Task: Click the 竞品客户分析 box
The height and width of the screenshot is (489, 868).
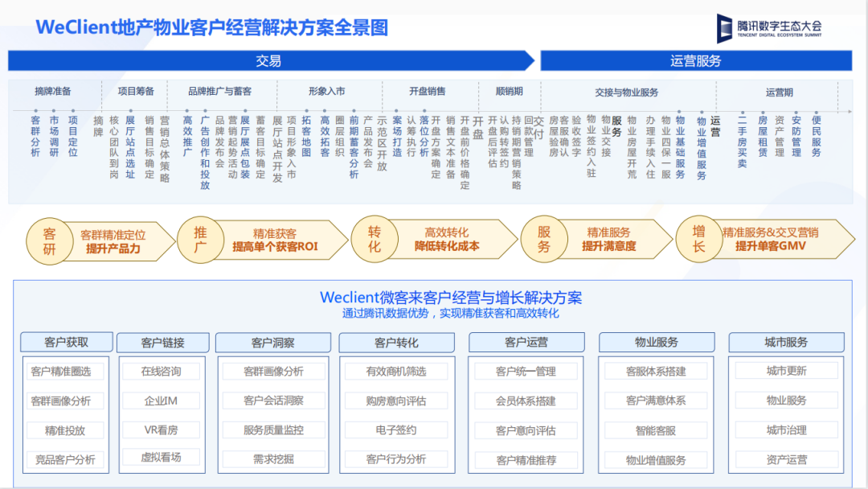Action: click(65, 460)
